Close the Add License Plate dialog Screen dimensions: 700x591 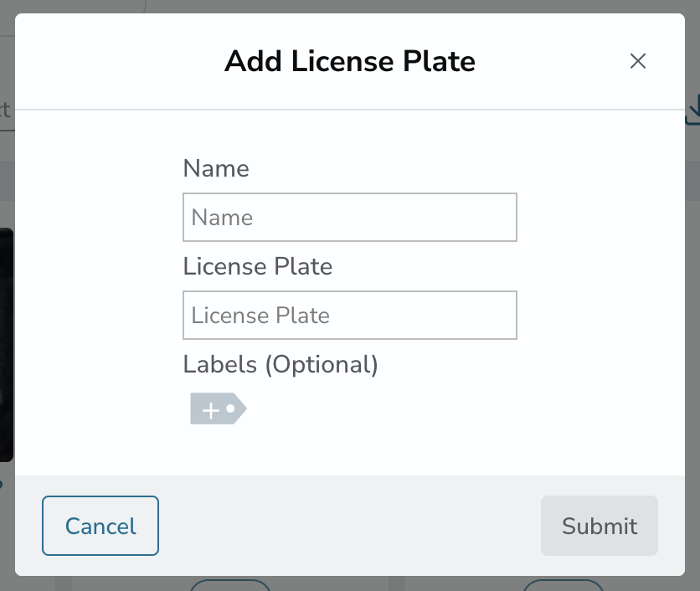pyautogui.click(x=637, y=61)
